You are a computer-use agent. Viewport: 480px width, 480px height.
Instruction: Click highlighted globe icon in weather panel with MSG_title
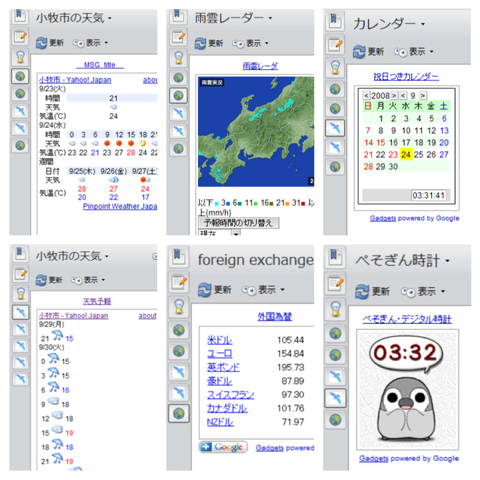point(20,76)
